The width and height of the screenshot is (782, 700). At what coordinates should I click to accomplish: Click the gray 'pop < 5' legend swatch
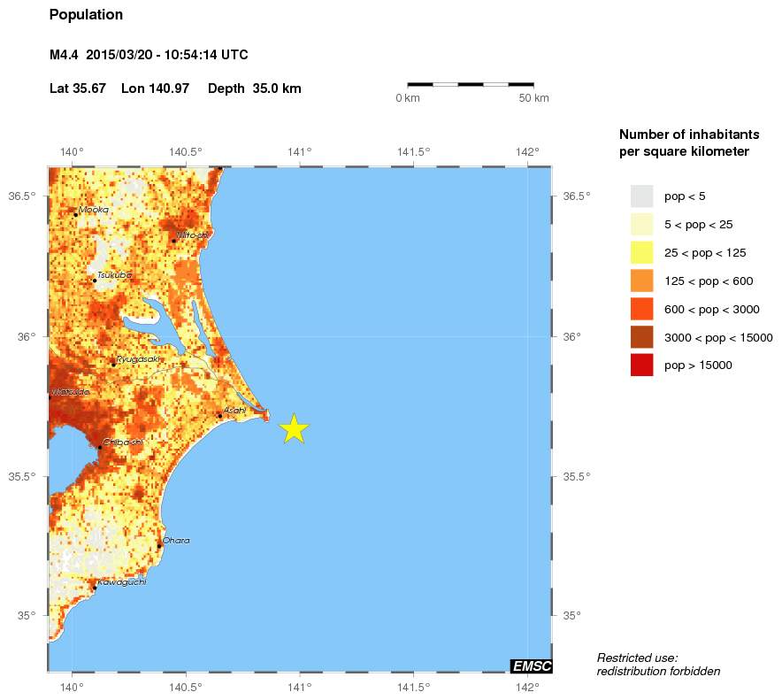tap(641, 196)
